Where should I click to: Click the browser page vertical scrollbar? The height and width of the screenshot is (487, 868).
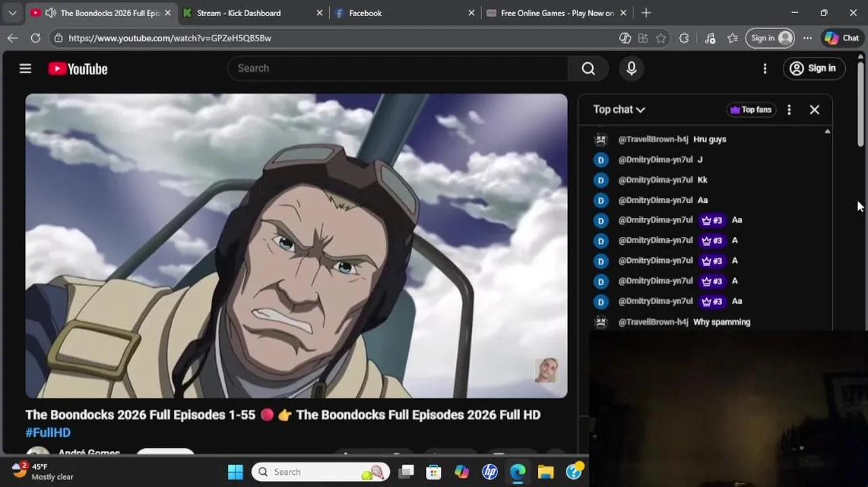(861, 106)
